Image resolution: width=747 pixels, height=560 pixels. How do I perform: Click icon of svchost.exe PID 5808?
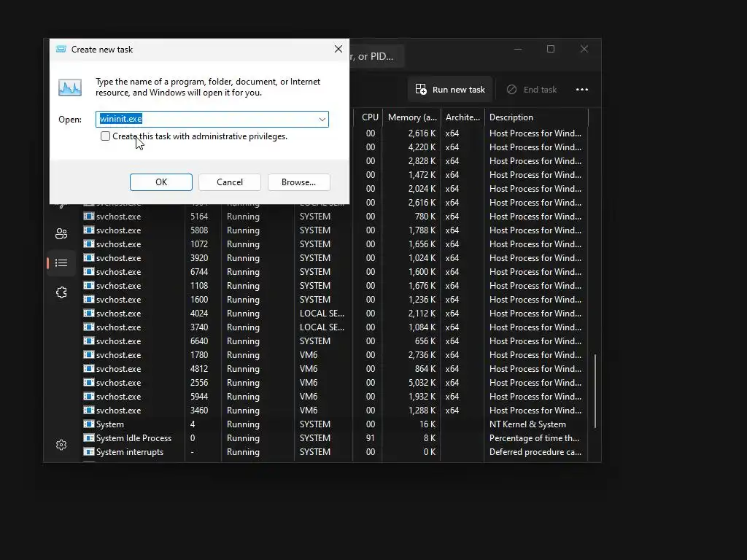[88, 230]
